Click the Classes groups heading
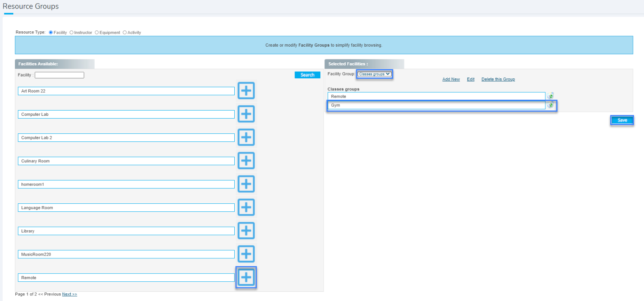 [343, 89]
